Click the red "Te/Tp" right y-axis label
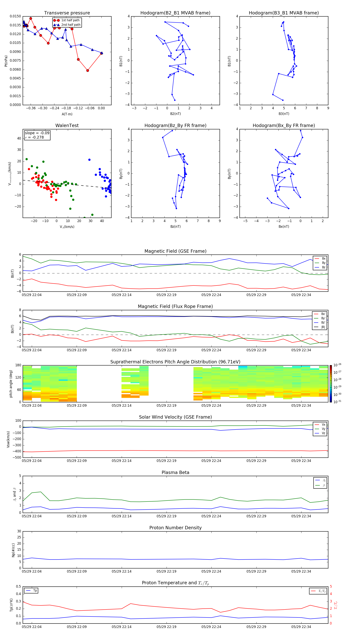 tap(336, 605)
